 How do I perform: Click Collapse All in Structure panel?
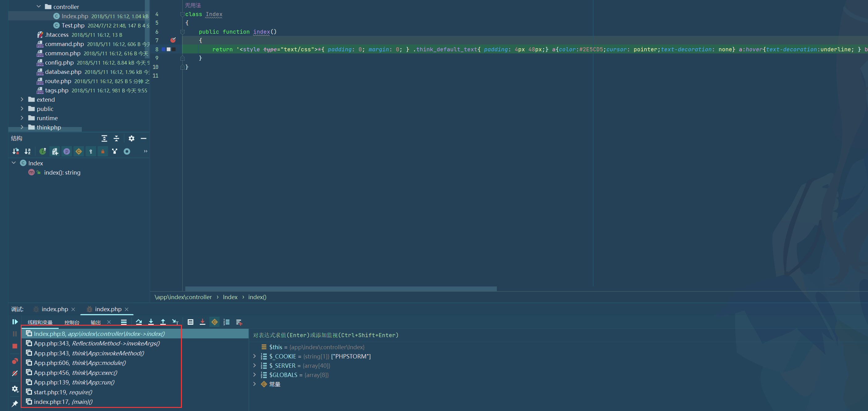(x=117, y=138)
